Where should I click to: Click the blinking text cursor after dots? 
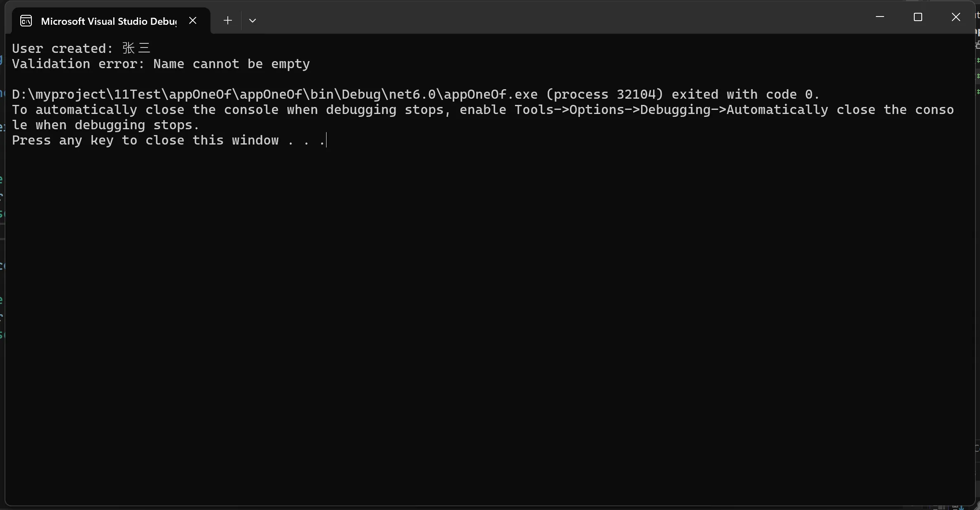point(327,140)
